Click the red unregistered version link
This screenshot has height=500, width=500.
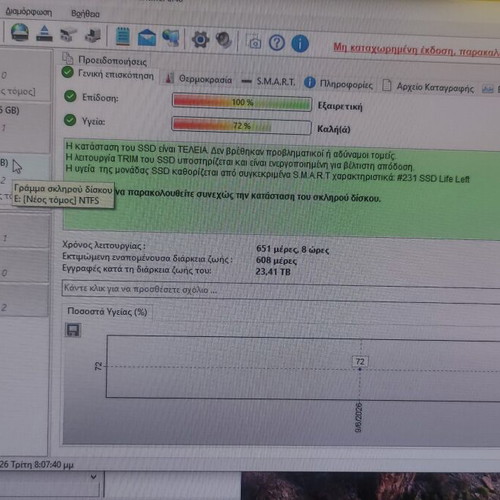(x=416, y=51)
